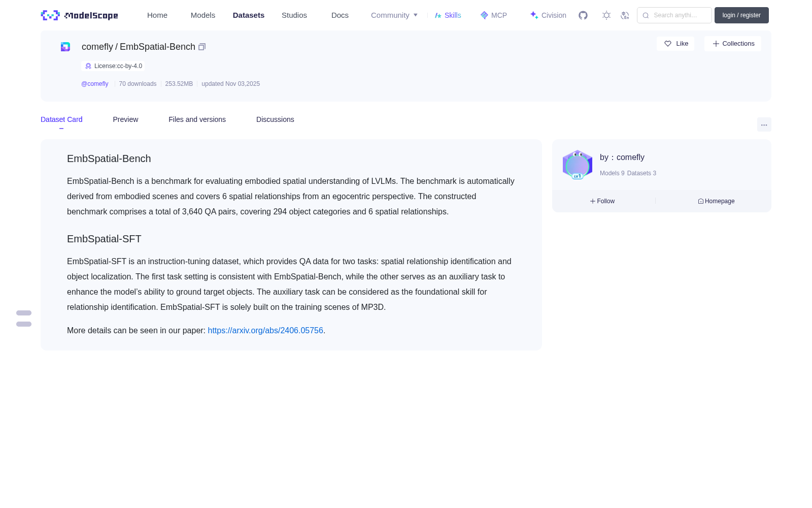Screen dimensions: 812x508
Task: Open the Datasets navigation item
Action: click(249, 15)
